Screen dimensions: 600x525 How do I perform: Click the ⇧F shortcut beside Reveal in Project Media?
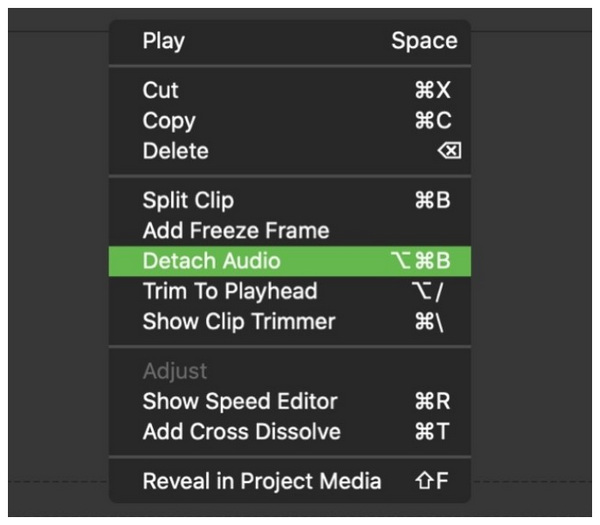click(432, 481)
